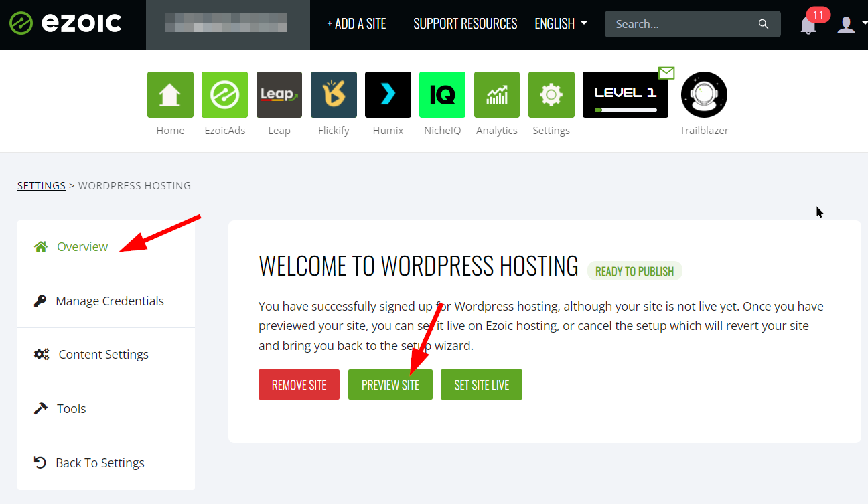This screenshot has height=504, width=868.
Task: Click the Ready to Publish status badge
Action: coord(635,271)
